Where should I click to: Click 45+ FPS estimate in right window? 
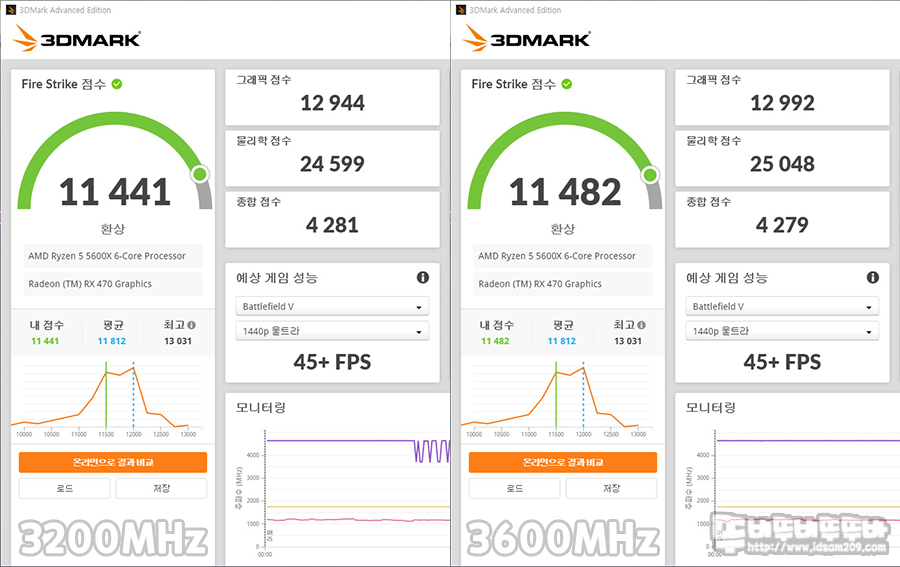[x=782, y=362]
